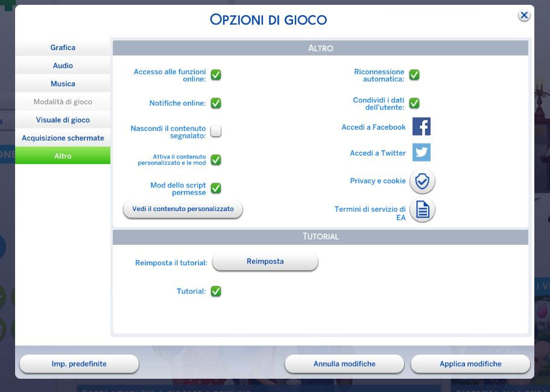Close the Opzioni di gioco dialog
Image resolution: width=550 pixels, height=392 pixels.
point(523,16)
